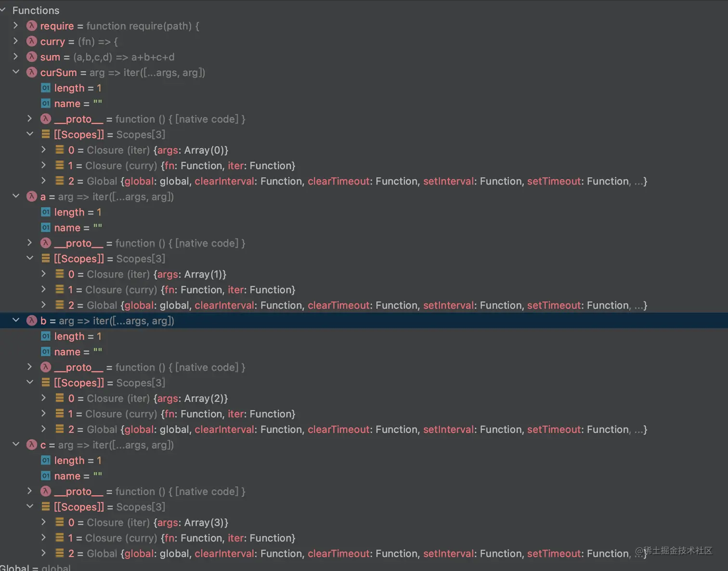
Task: Expand the curry function node
Action: [x=16, y=41]
